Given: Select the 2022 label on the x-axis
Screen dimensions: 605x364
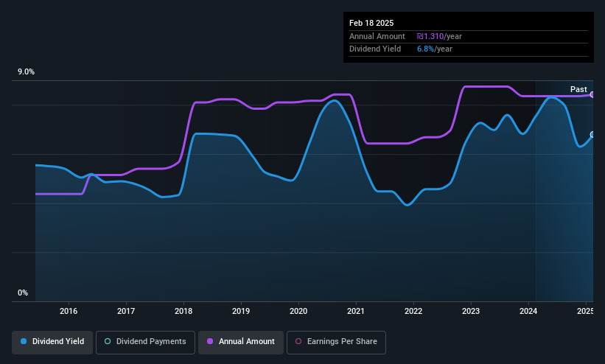Looking at the screenshot, I should [x=413, y=311].
